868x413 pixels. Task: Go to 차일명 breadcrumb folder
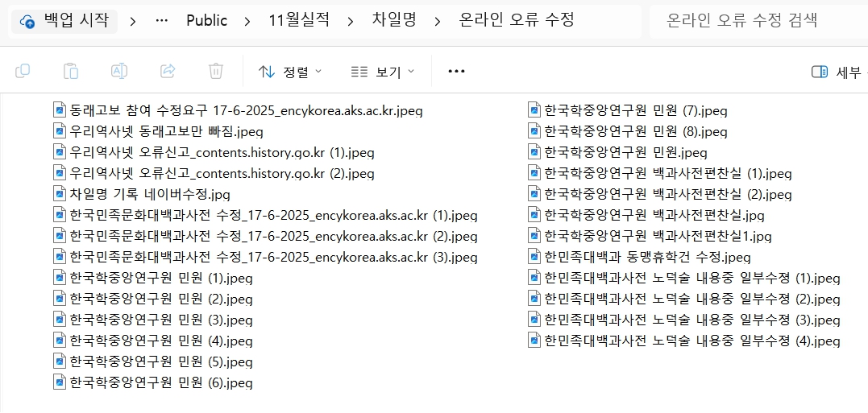(x=394, y=21)
